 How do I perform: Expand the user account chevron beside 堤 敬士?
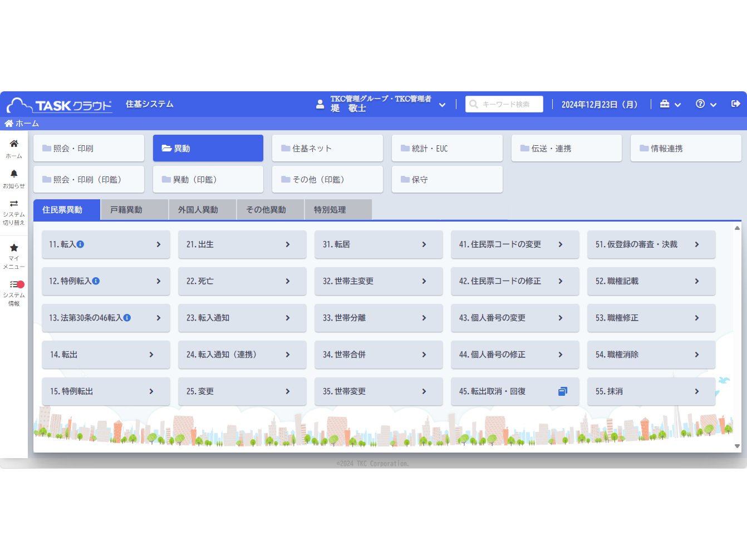click(442, 105)
